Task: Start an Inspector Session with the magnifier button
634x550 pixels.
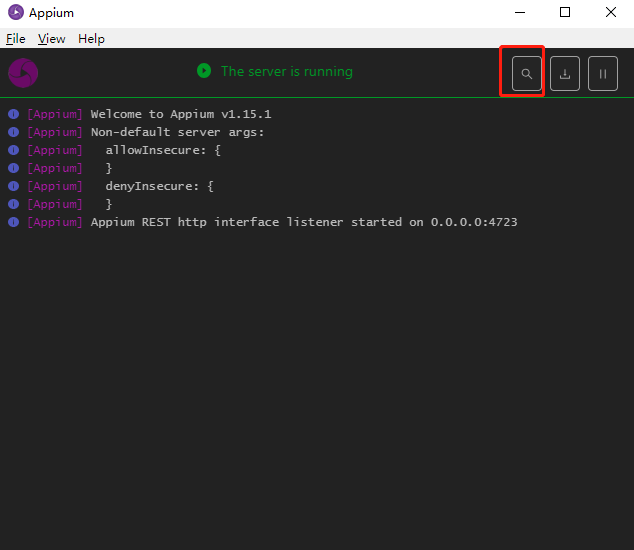Action: (x=526, y=74)
